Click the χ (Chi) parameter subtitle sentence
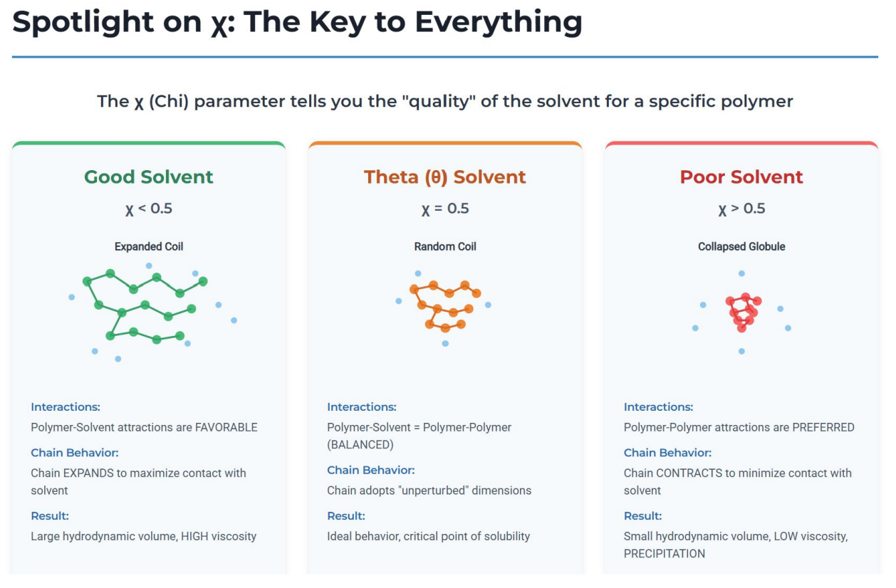 [444, 101]
